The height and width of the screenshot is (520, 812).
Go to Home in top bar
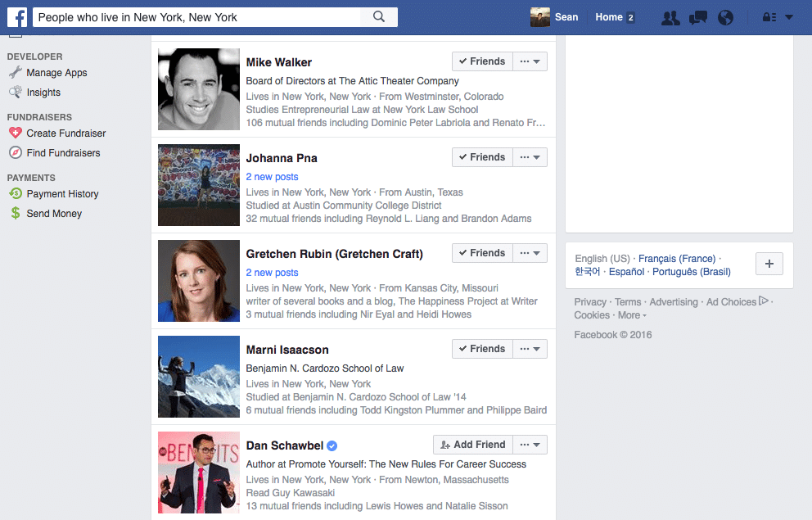click(x=608, y=17)
